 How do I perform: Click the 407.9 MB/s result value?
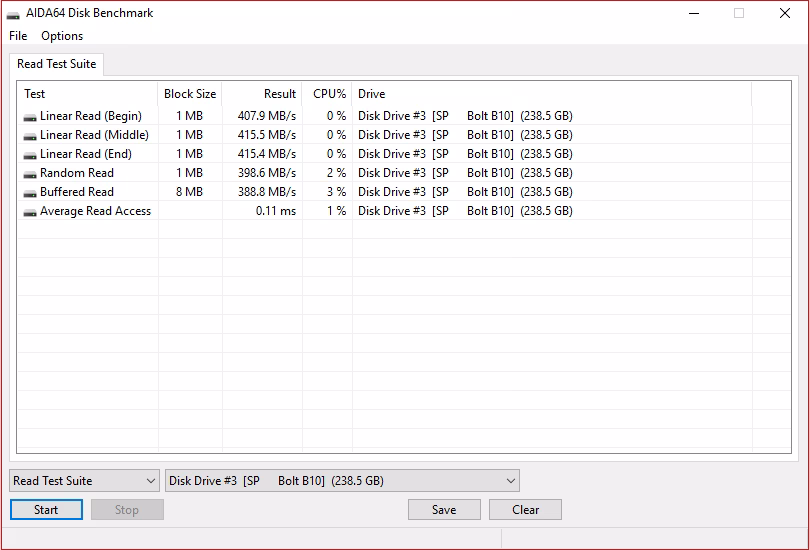[x=267, y=116]
